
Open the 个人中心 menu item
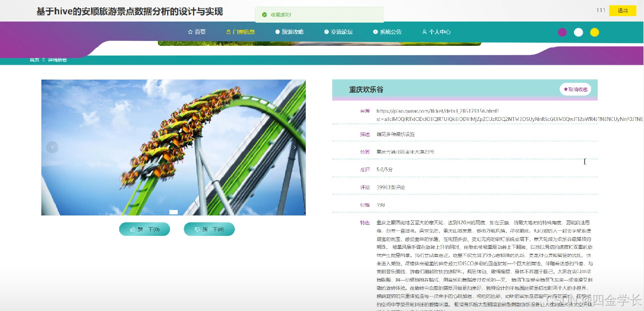point(436,32)
